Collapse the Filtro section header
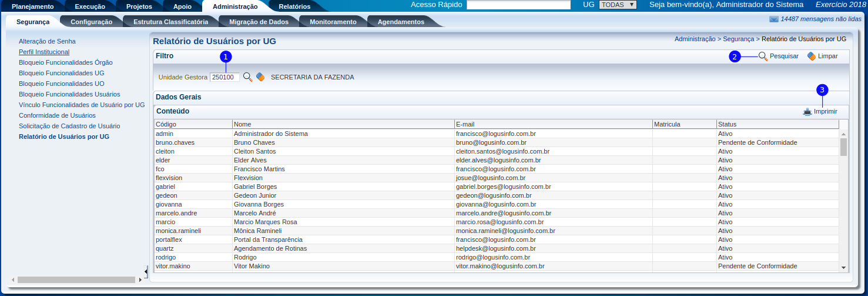 [x=165, y=56]
